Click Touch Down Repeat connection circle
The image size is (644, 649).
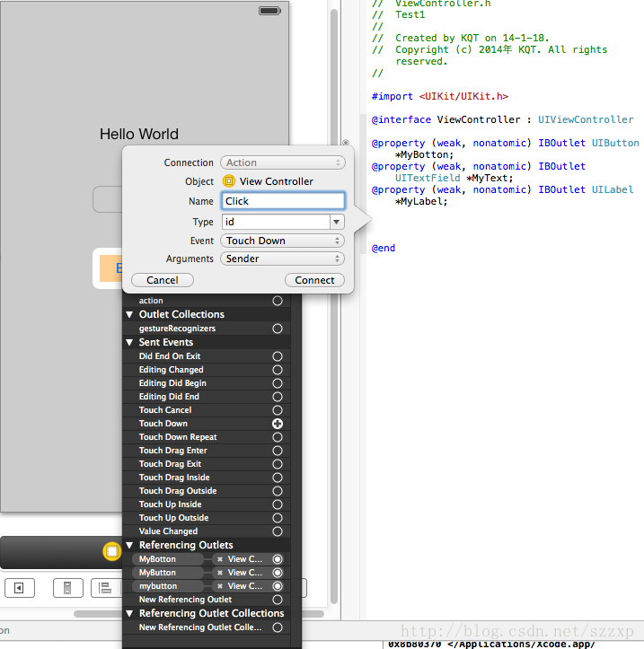278,437
